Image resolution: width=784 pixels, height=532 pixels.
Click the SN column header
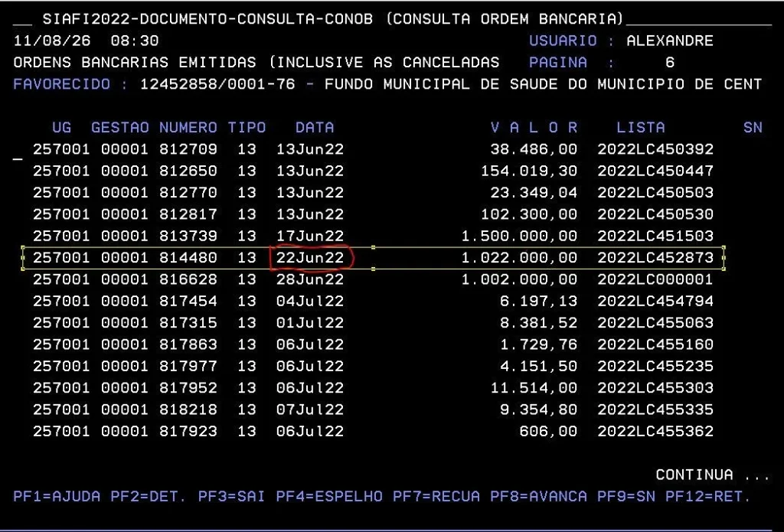(x=753, y=128)
